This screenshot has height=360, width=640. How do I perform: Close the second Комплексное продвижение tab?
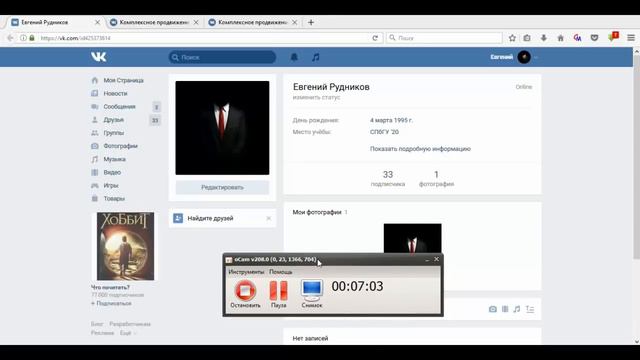196,22
